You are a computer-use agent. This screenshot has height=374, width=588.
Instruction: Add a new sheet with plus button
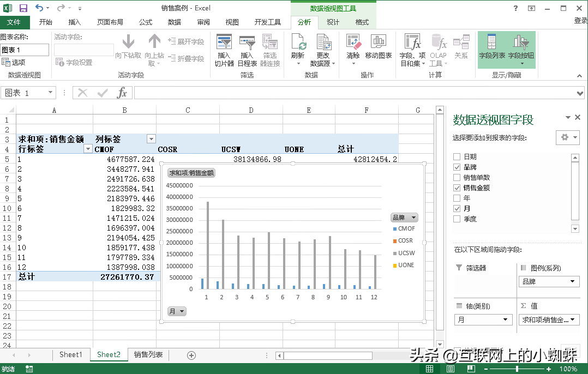pyautogui.click(x=191, y=355)
